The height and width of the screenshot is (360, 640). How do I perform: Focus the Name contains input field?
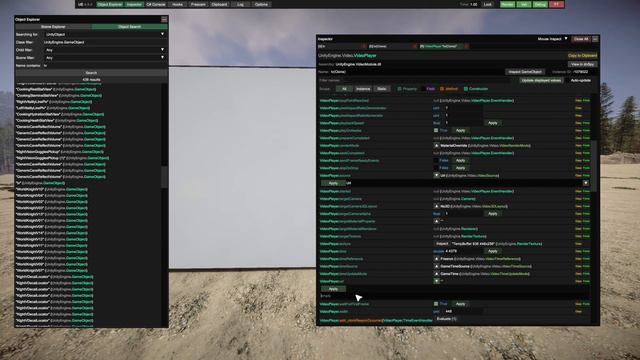tap(105, 65)
